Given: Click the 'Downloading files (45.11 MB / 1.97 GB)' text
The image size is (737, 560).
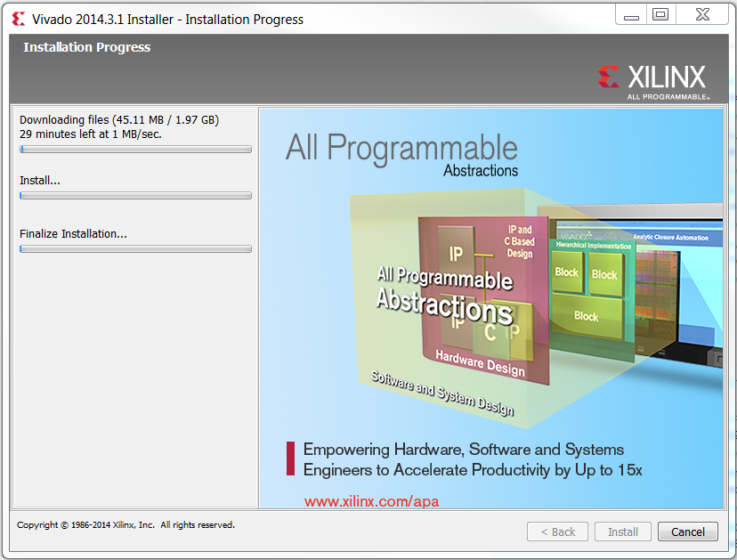Looking at the screenshot, I should pyautogui.click(x=119, y=120).
